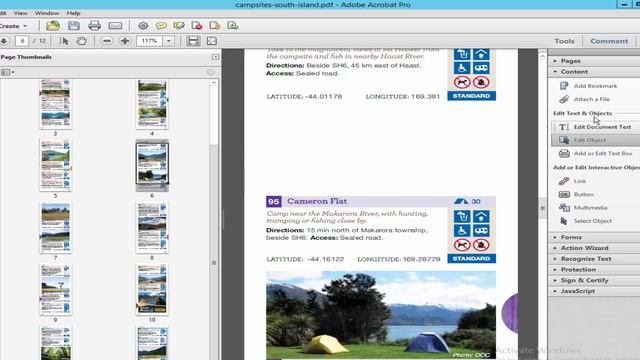Open the zoom percentage dropdown arrow
640x360 pixels.
[169, 41]
